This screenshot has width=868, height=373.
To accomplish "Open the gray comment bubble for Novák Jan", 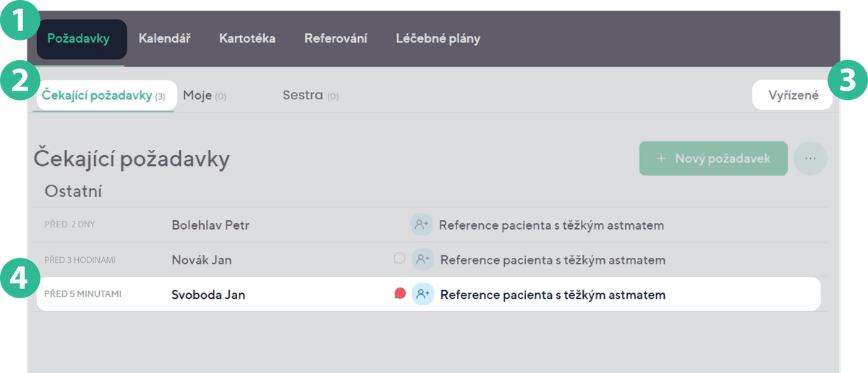I will coord(399,258).
